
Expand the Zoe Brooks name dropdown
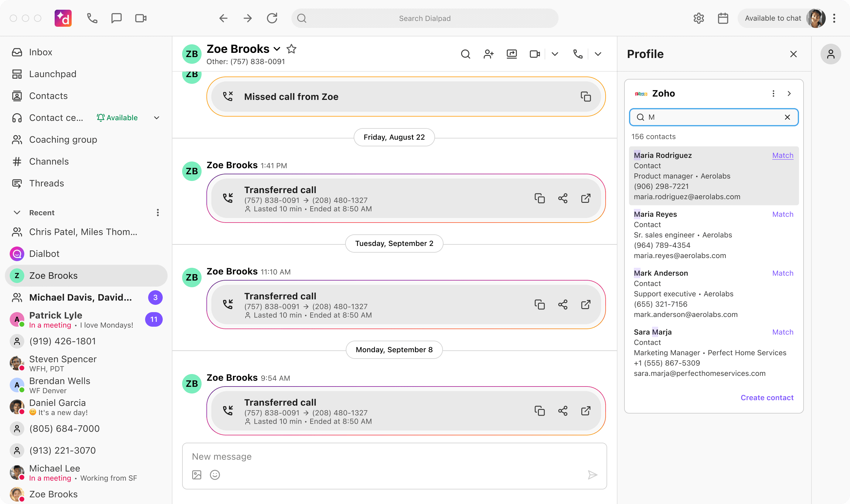(277, 49)
